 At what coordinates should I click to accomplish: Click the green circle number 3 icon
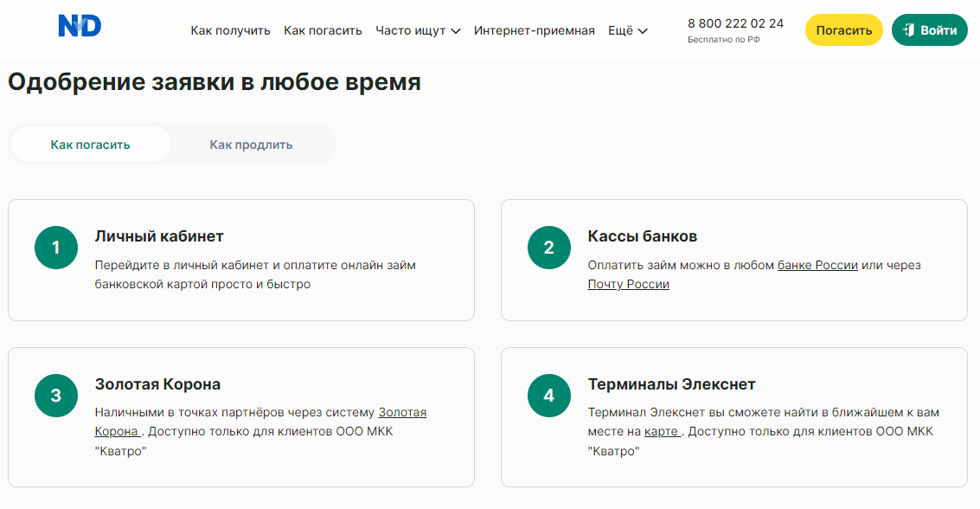click(56, 396)
